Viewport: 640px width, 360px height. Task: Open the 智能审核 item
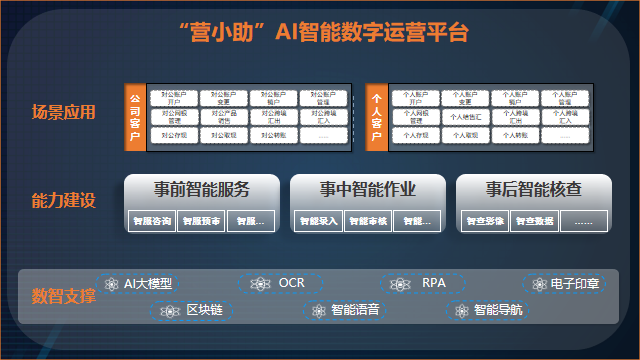tap(368, 221)
